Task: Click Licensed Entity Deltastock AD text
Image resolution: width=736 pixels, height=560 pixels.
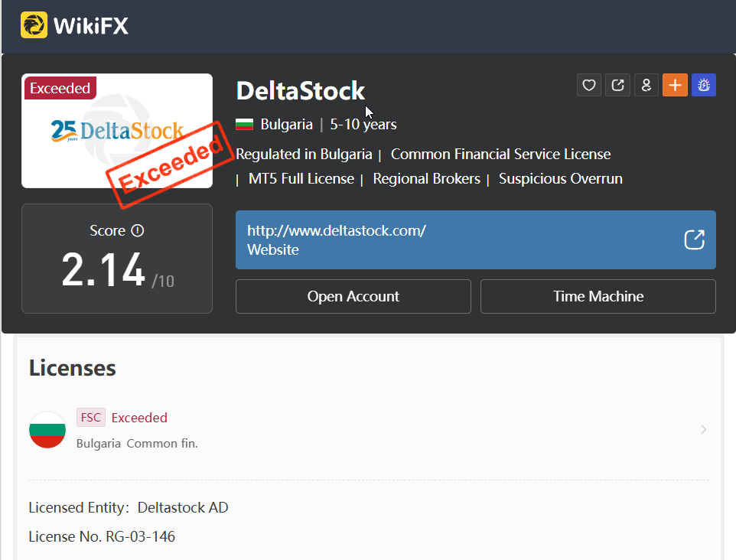Action: [128, 507]
